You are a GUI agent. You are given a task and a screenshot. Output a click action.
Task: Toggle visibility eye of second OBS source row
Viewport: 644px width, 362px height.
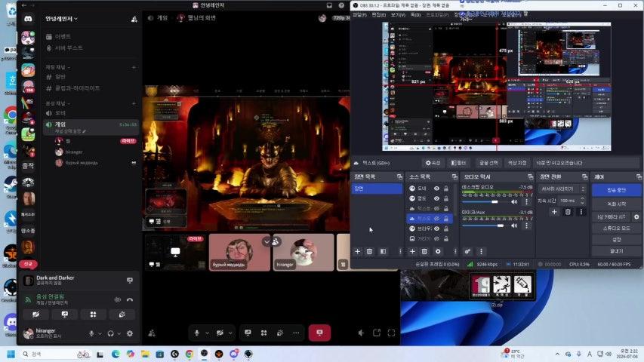pyautogui.click(x=436, y=198)
